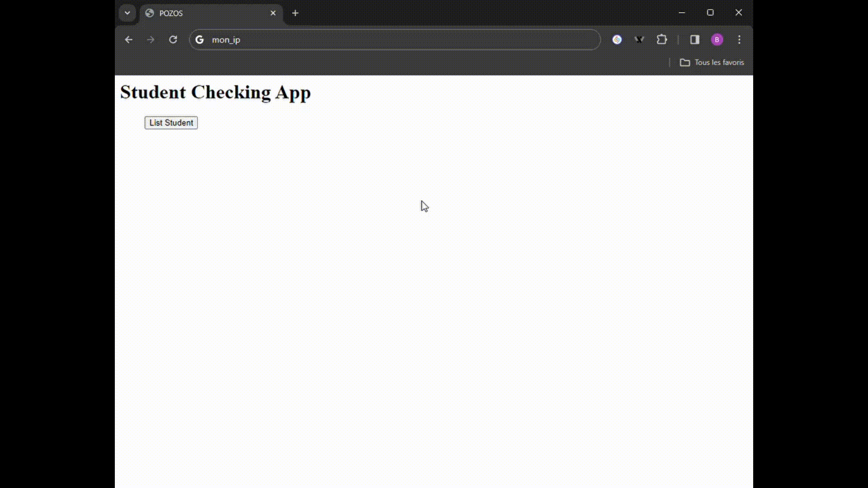Reload the current page
Image resolution: width=868 pixels, height=488 pixels.
(173, 40)
